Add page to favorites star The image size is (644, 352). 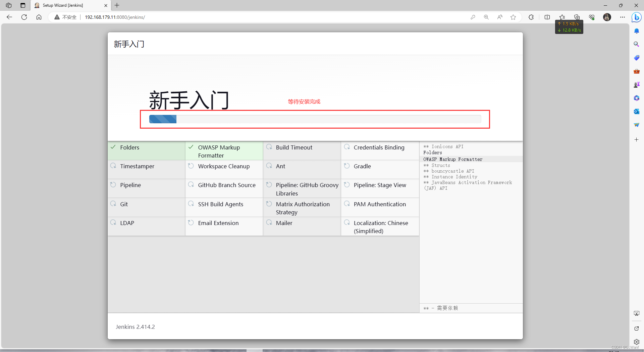coord(513,17)
